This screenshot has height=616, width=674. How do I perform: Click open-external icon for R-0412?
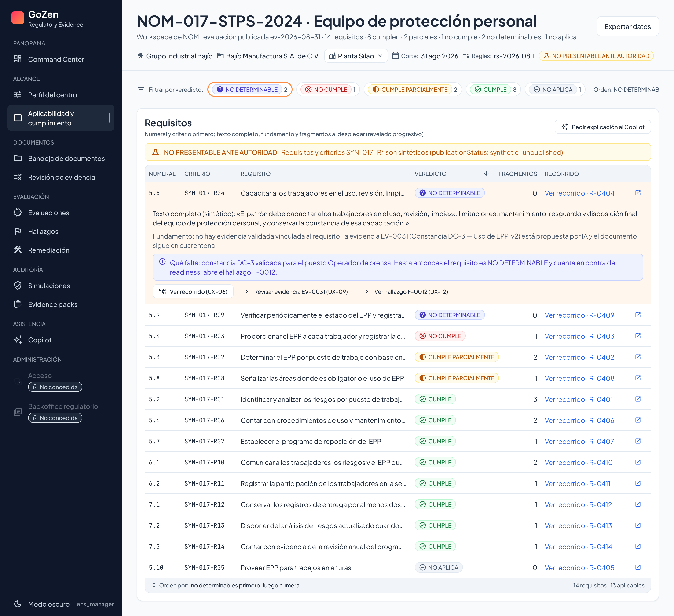(637, 504)
